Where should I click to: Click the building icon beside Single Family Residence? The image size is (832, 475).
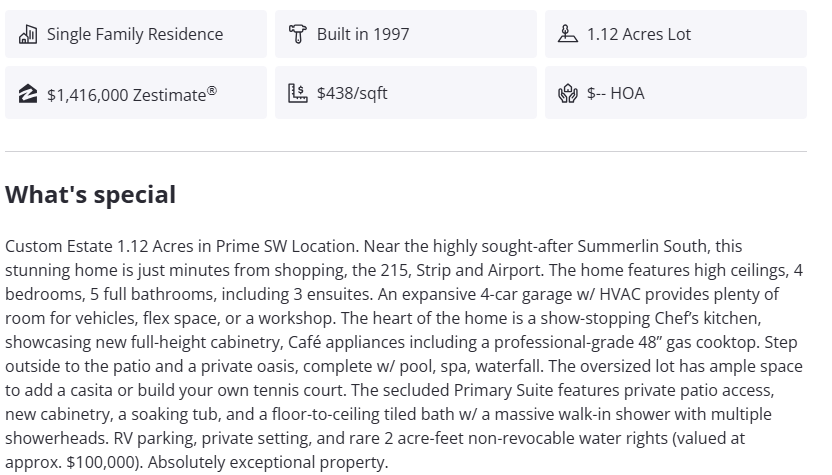[x=28, y=34]
